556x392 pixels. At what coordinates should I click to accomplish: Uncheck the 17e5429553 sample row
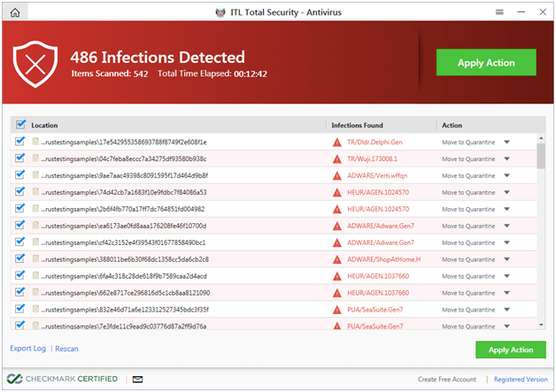[x=19, y=141]
